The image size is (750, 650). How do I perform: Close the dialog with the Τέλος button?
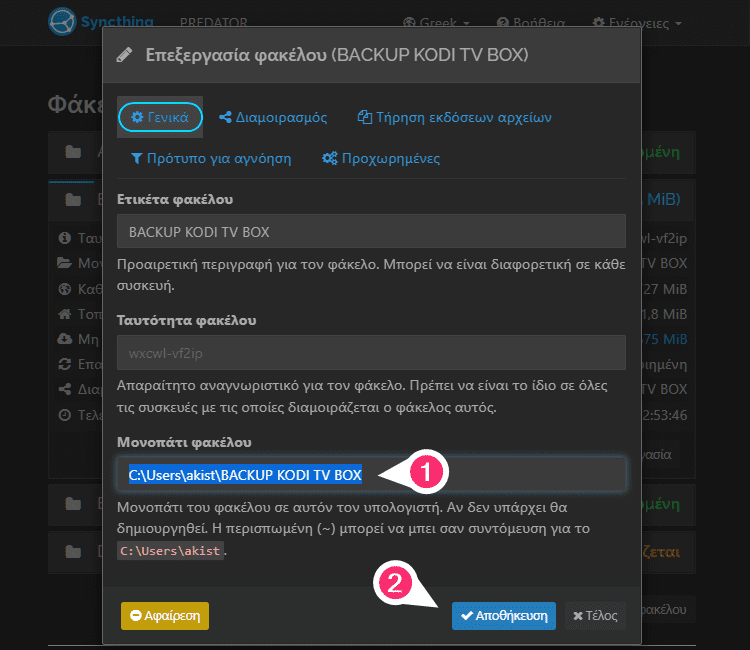click(595, 616)
